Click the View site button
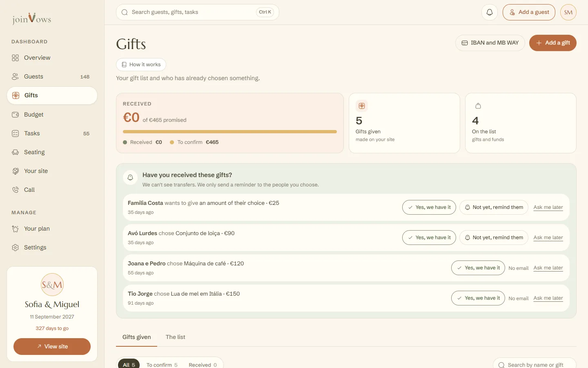This screenshot has height=368, width=588. point(52,346)
